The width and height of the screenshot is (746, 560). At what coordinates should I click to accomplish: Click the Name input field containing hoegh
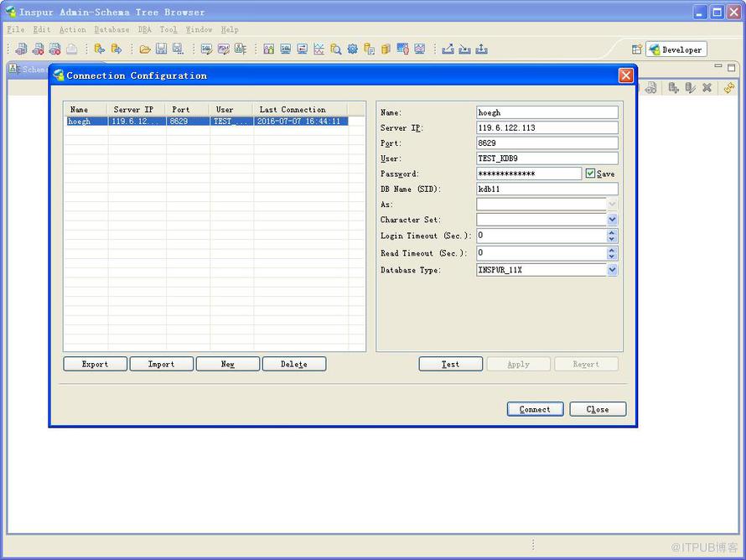[x=547, y=112]
